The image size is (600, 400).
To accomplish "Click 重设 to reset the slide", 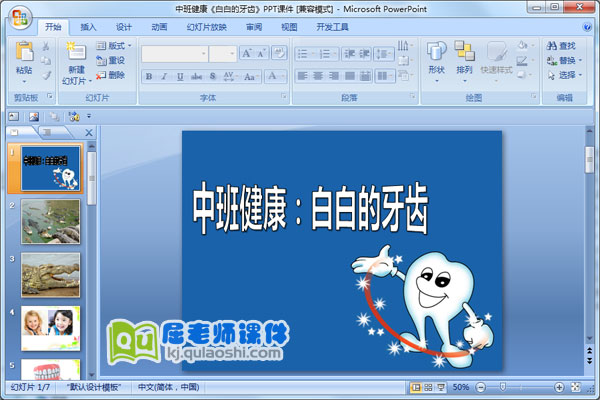I will click(110, 60).
